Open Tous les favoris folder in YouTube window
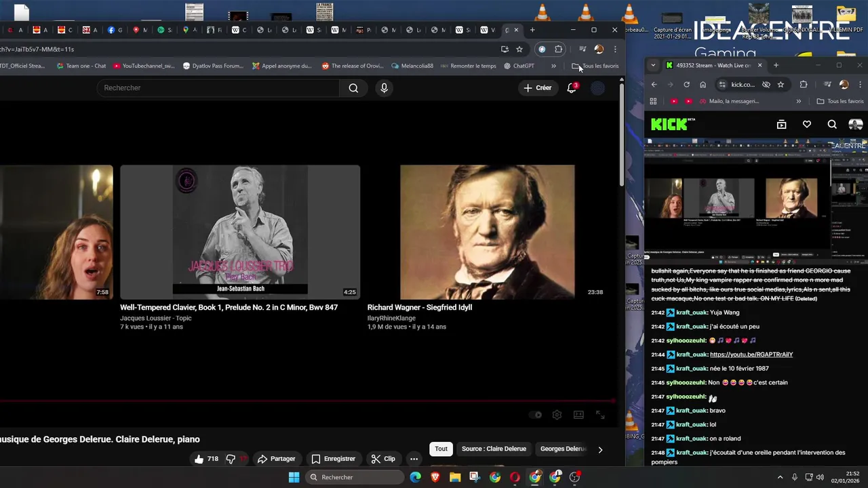This screenshot has width=868, height=488. point(595,66)
